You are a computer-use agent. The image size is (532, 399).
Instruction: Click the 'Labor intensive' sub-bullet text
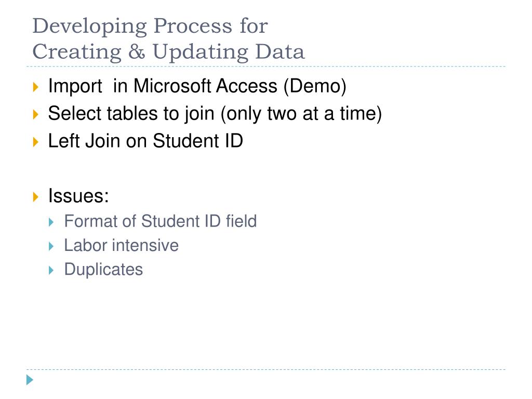[122, 245]
